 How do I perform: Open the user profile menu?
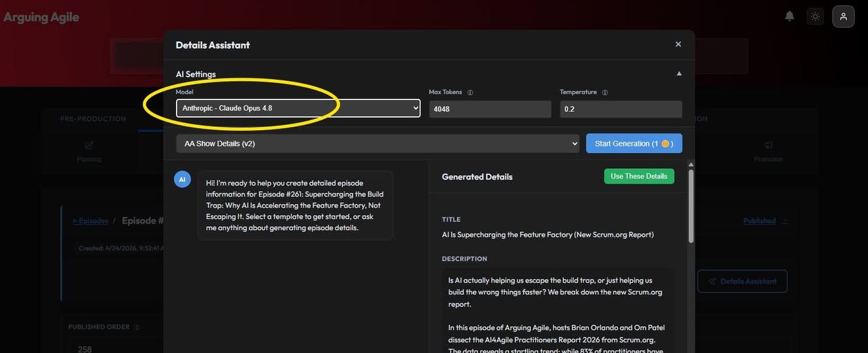[843, 16]
